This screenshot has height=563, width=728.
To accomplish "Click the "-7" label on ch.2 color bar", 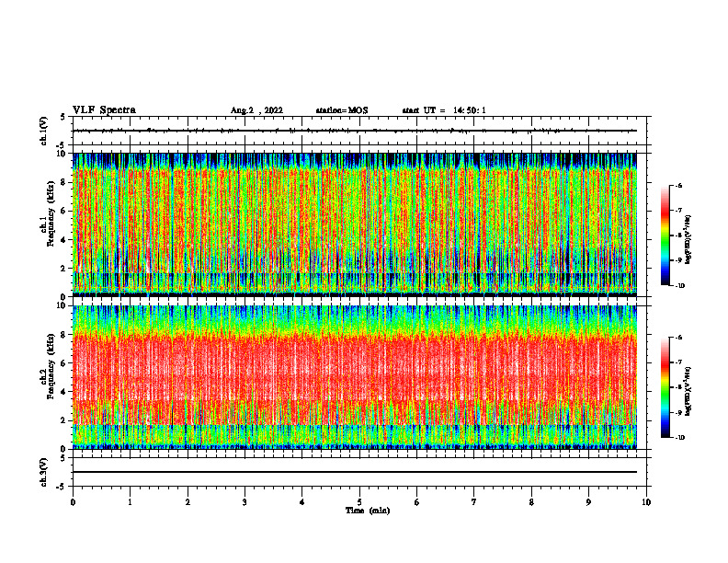I will tap(678, 362).
